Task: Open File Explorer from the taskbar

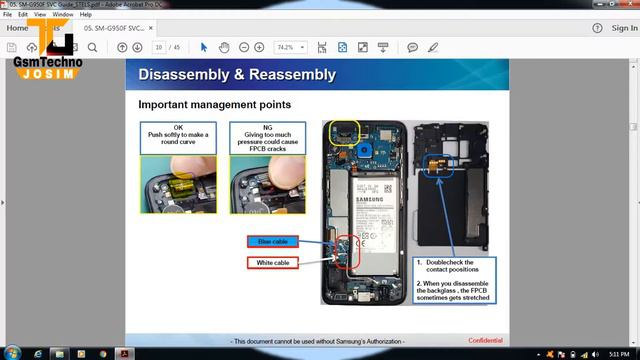Action: [x=59, y=354]
